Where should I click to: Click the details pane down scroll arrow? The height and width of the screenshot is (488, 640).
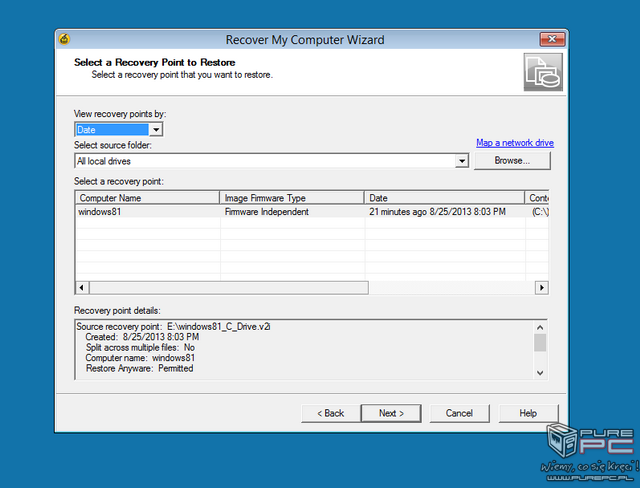point(540,373)
